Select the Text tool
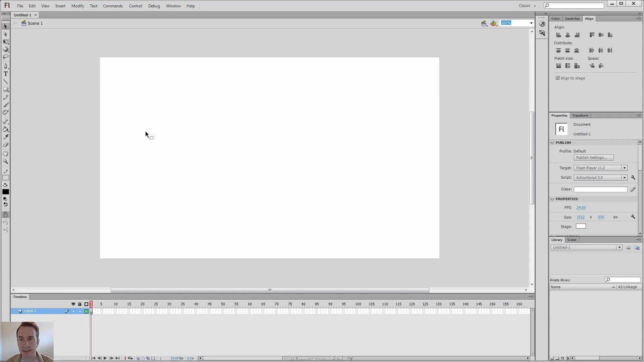 coord(6,73)
